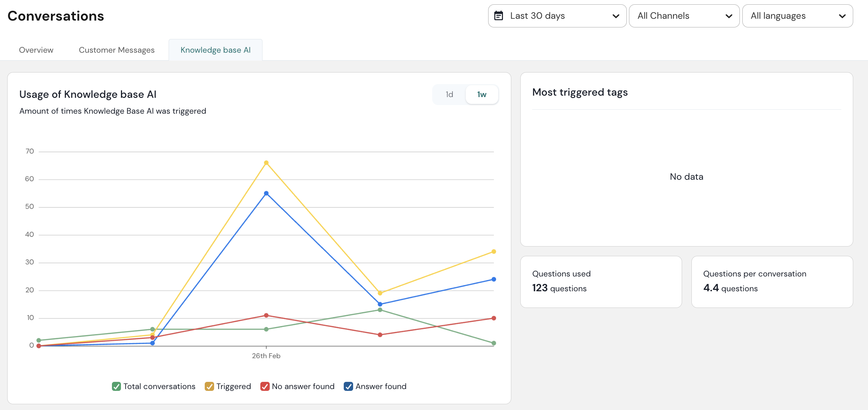868x410 pixels.
Task: Select the Knowledge base AI tab
Action: (216, 50)
